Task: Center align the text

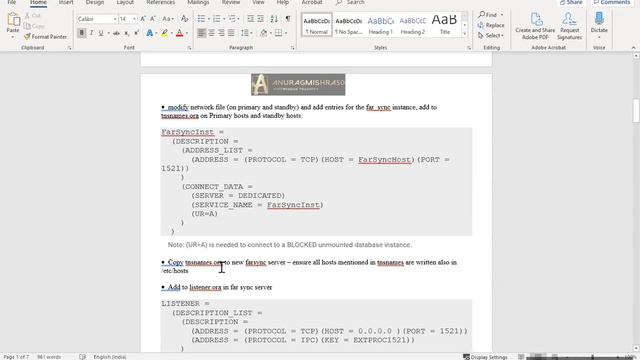Action: (211, 33)
